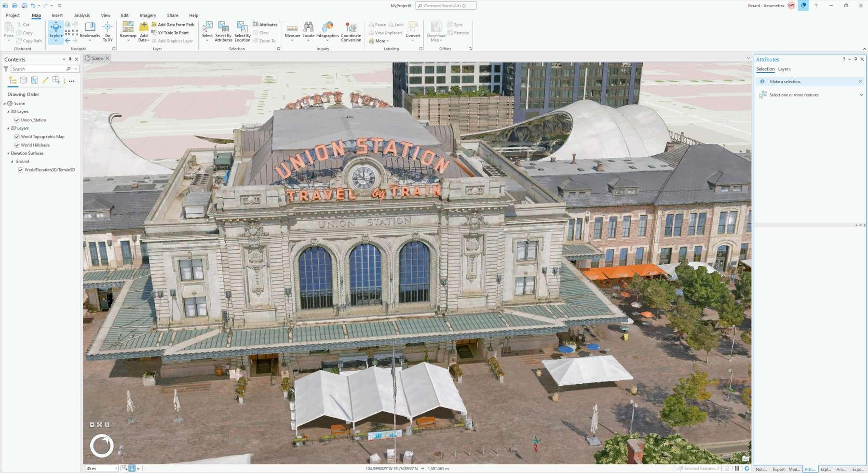Collapse the 2D Layers group
This screenshot has height=473, width=868.
(8, 128)
